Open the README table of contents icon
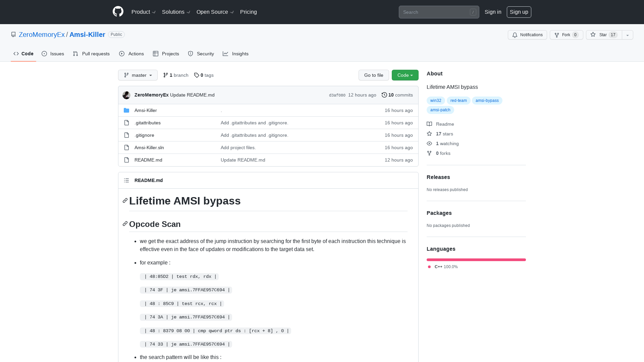This screenshot has height=362, width=644. tap(126, 180)
